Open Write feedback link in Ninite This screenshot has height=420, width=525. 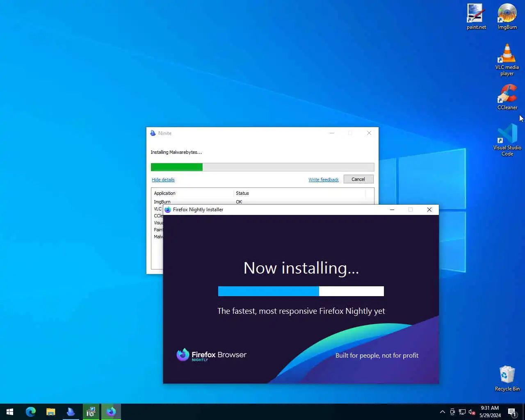click(x=324, y=180)
